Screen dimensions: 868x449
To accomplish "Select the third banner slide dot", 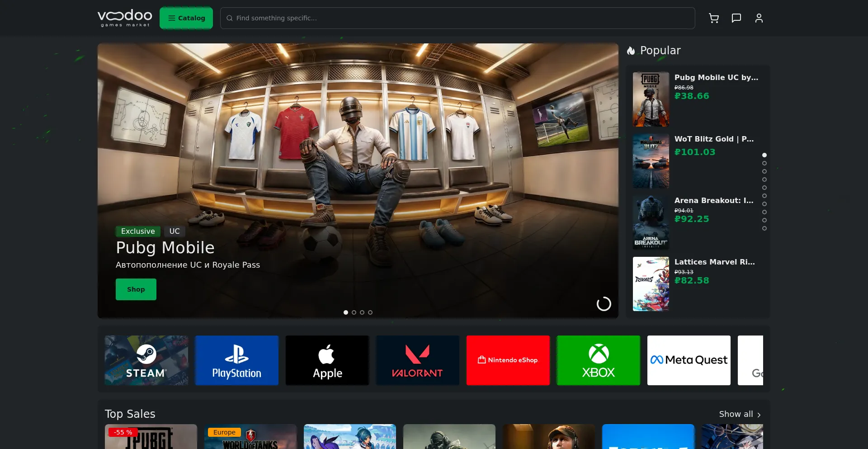I will (x=362, y=312).
